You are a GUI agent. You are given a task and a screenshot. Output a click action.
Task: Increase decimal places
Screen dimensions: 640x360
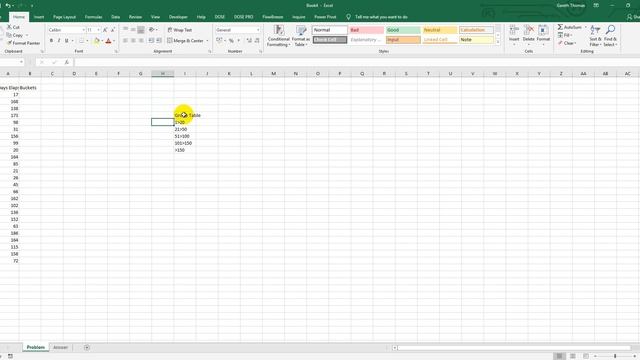pos(249,41)
